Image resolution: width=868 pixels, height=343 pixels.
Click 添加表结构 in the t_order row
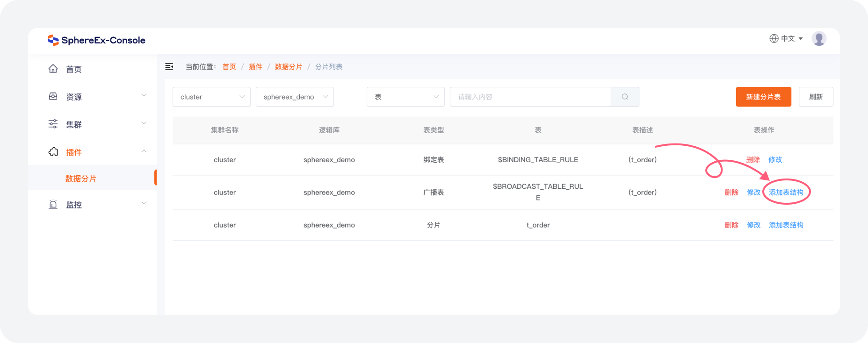(786, 225)
